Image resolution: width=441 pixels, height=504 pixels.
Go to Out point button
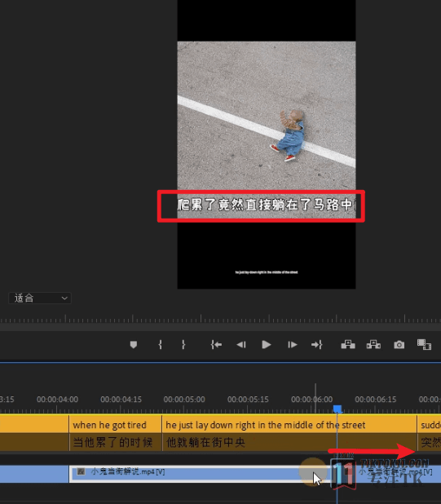click(x=317, y=345)
